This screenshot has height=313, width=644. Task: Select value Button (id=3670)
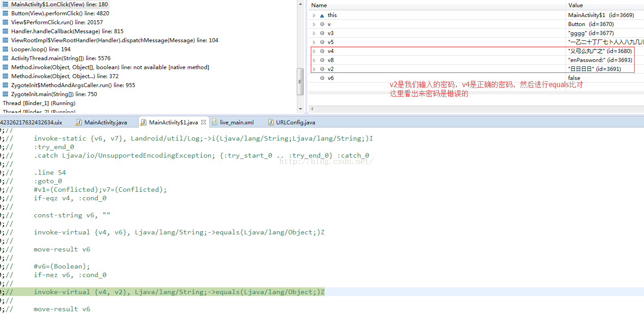tap(591, 24)
